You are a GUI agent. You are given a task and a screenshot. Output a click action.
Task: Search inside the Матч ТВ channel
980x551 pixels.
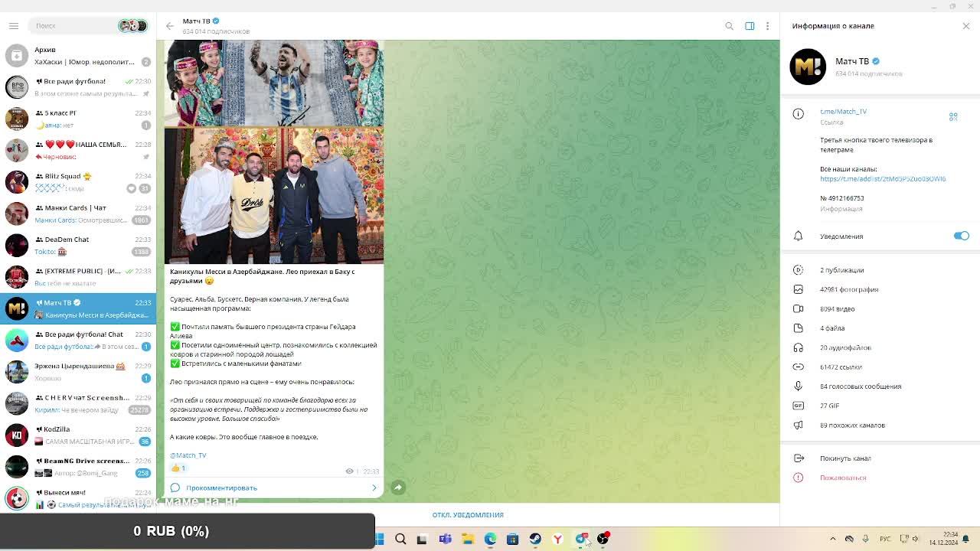(x=729, y=26)
